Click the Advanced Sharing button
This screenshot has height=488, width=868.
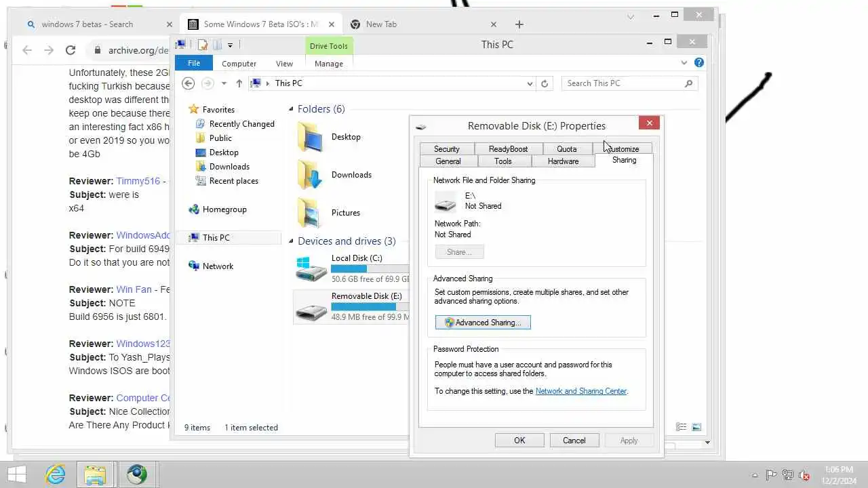pos(483,323)
